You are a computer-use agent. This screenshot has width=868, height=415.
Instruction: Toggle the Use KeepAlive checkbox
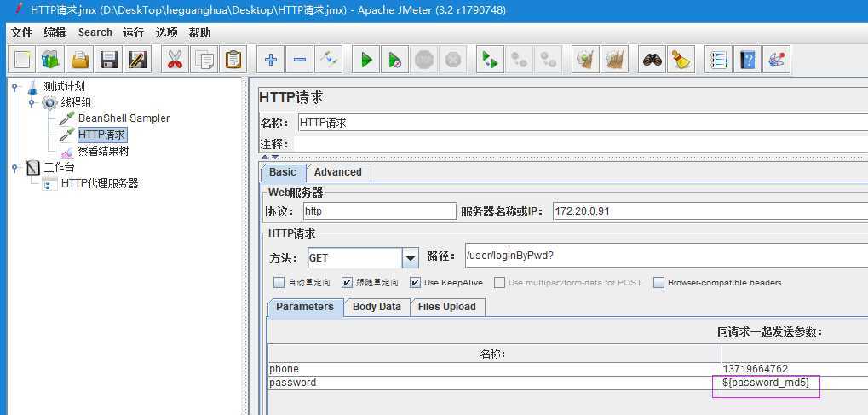(x=415, y=283)
